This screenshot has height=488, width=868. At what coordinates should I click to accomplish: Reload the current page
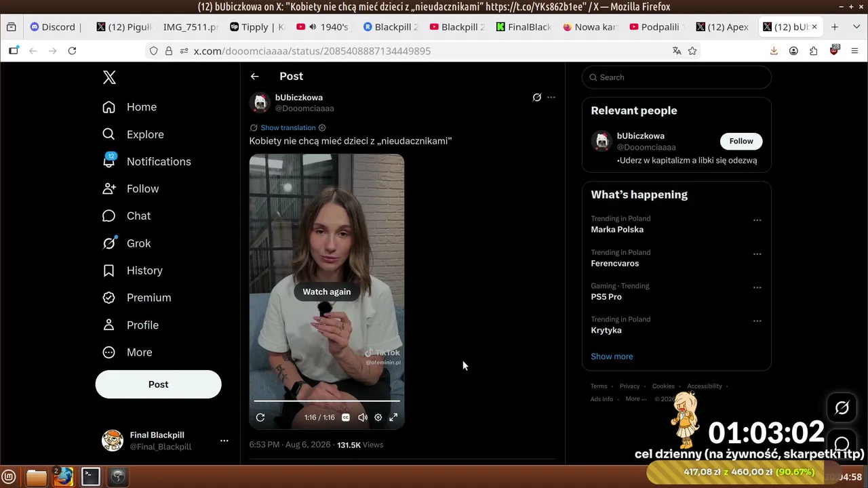(x=72, y=51)
